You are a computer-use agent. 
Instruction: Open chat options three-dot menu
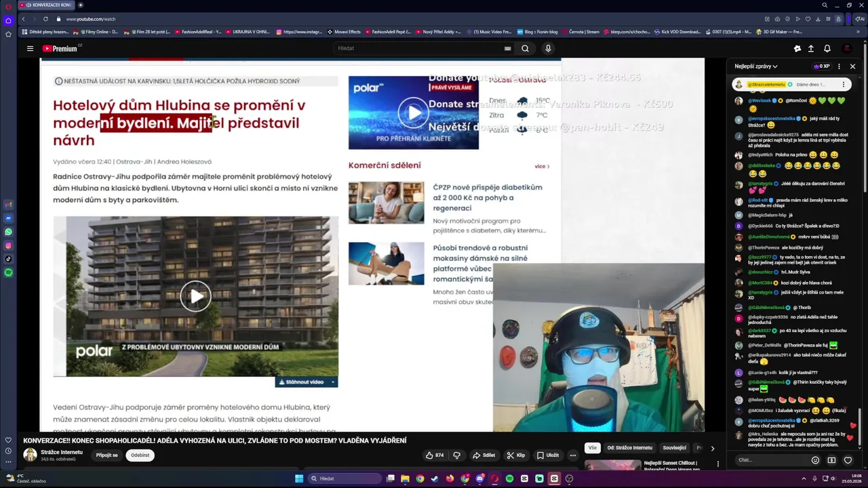tap(839, 66)
